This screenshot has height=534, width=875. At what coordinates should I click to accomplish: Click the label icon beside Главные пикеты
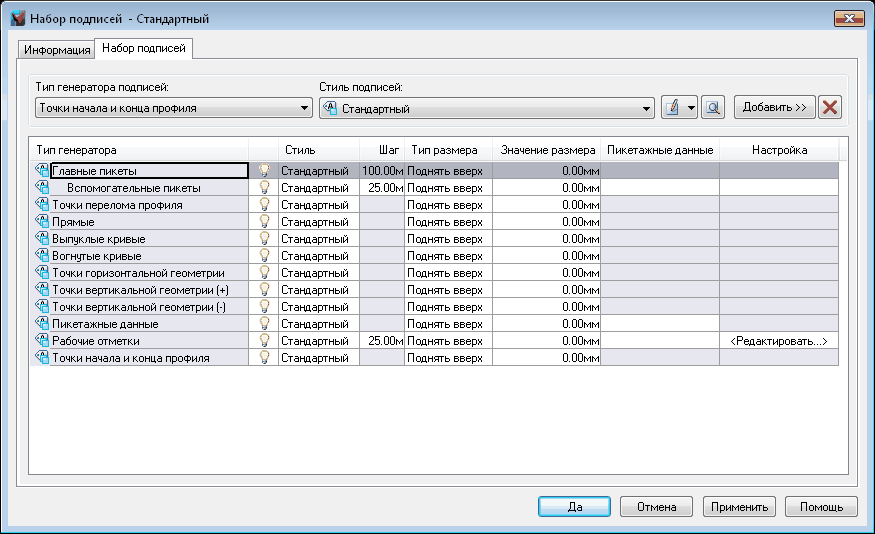(x=42, y=171)
